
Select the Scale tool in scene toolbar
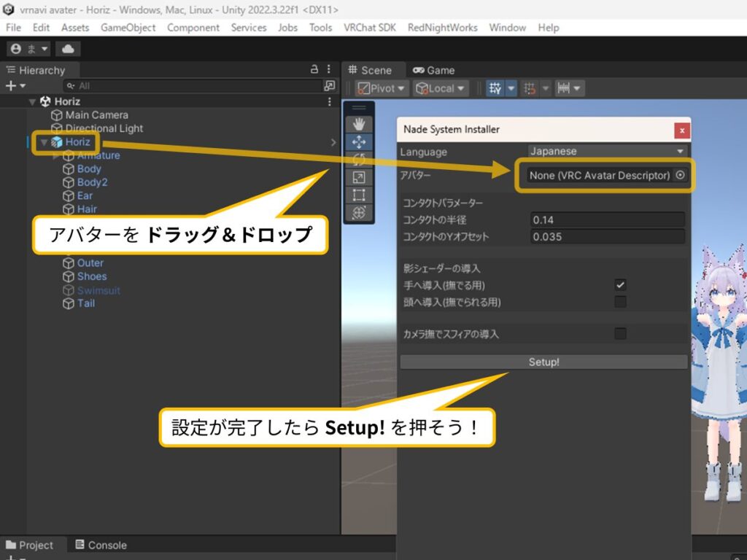359,177
